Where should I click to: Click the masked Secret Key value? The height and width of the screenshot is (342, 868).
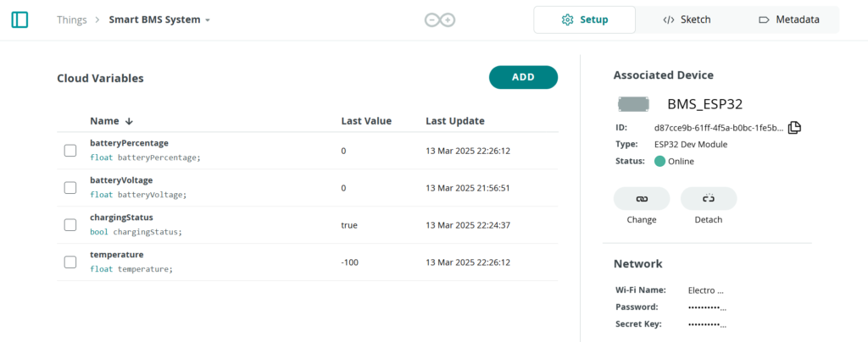click(707, 324)
